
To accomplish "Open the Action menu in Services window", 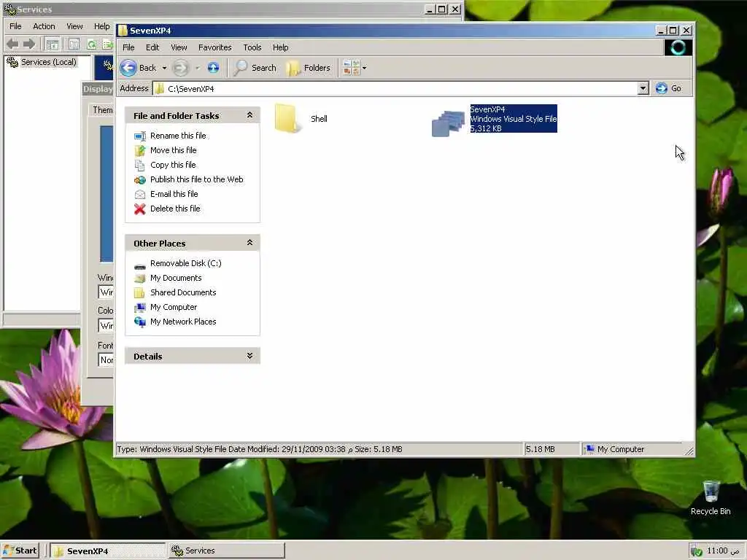I will [44, 26].
